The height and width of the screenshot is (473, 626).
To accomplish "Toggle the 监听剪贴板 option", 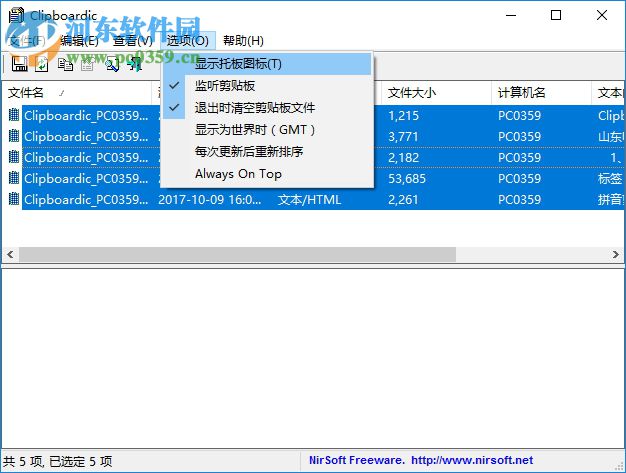I will point(267,85).
